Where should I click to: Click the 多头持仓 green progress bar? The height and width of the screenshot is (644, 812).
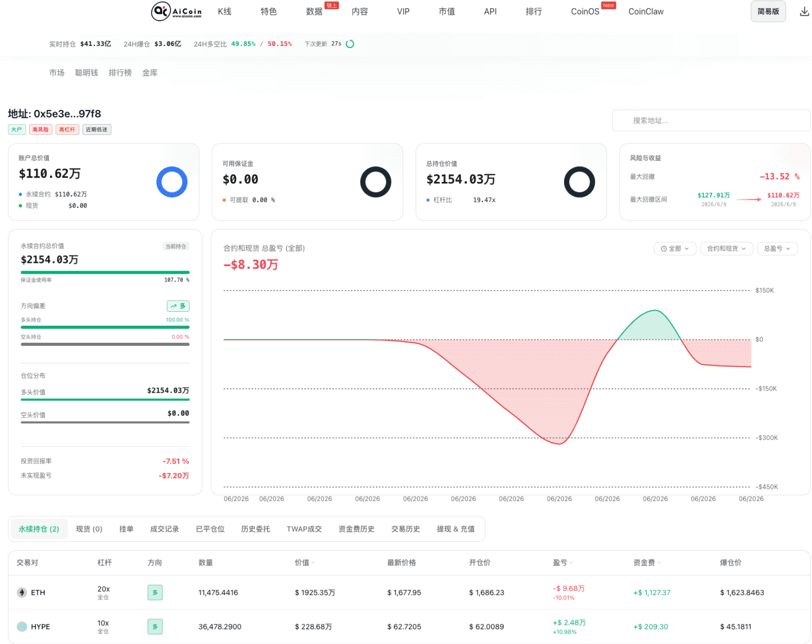[x=105, y=328]
